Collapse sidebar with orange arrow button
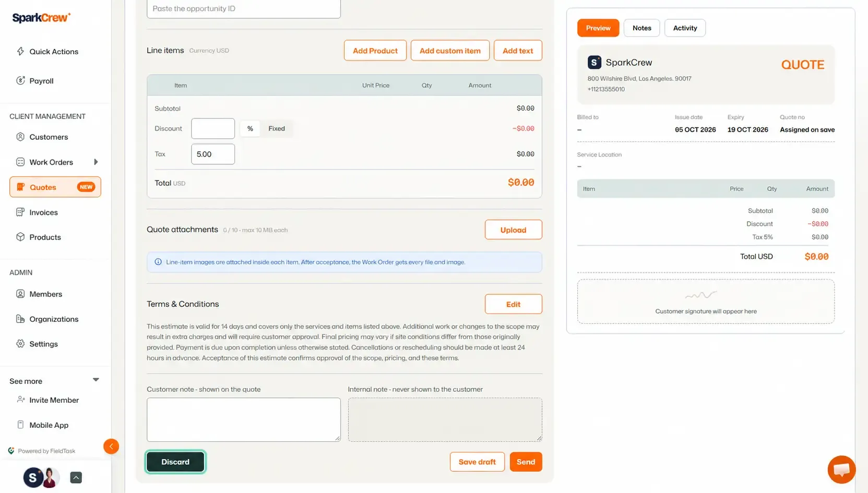 111,446
